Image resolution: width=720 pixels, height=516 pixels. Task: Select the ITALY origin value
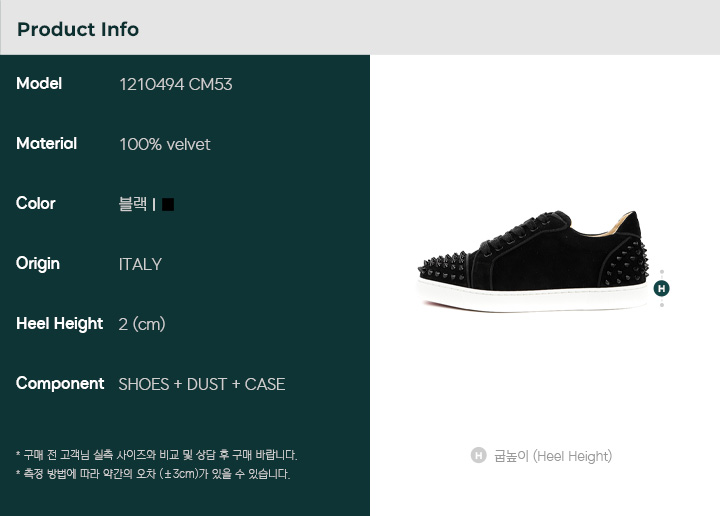coord(140,264)
